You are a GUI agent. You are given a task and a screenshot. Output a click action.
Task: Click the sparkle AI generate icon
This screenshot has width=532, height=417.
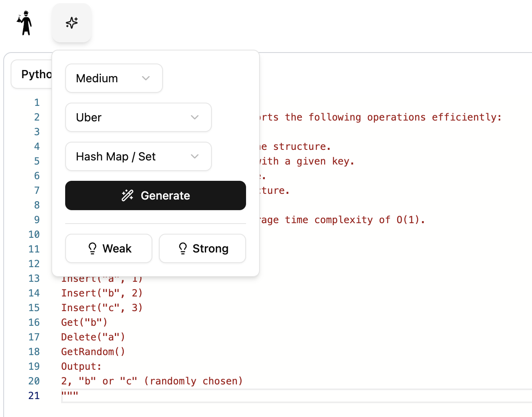[72, 23]
